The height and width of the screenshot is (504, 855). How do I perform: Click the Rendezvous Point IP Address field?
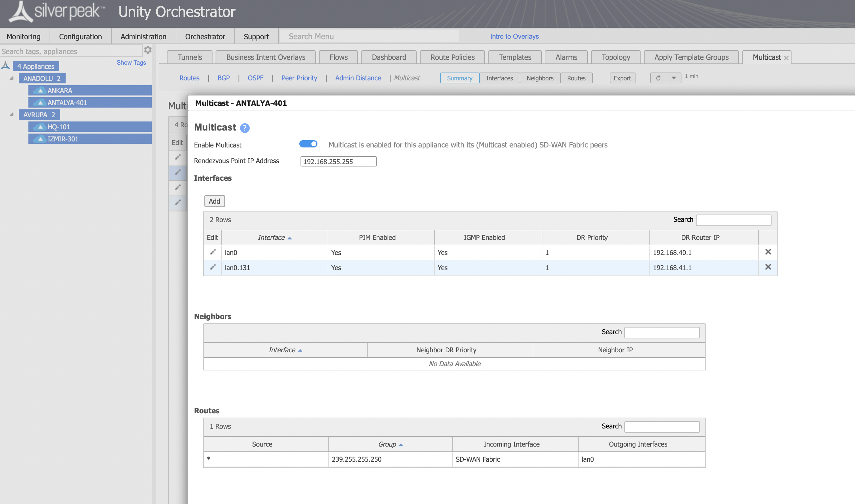pyautogui.click(x=338, y=161)
